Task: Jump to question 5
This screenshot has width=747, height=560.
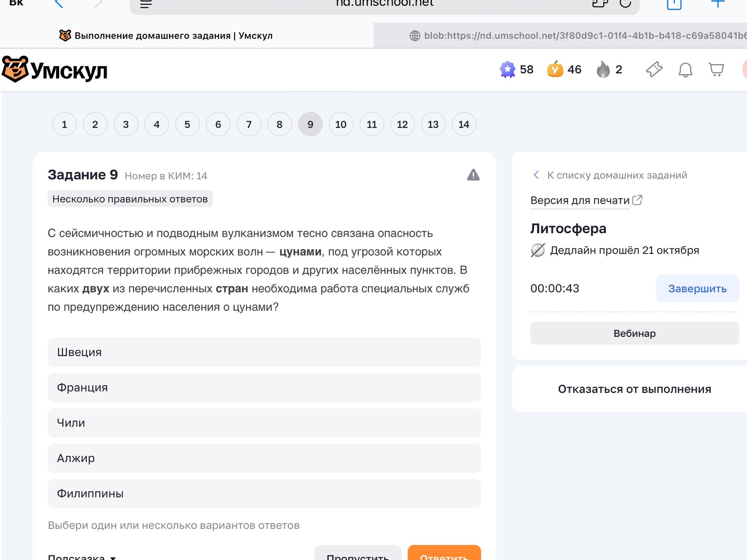Action: pos(187,124)
